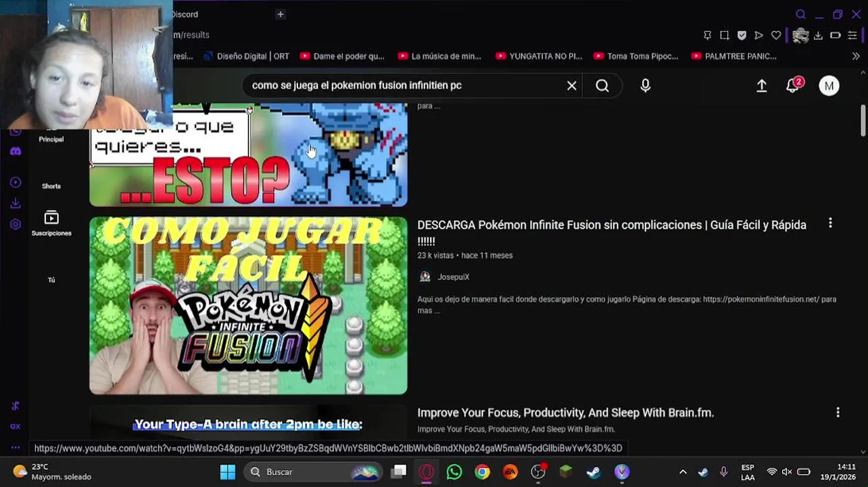Open the JosepuiX channel
Image resolution: width=868 pixels, height=487 pixels.
click(x=453, y=277)
